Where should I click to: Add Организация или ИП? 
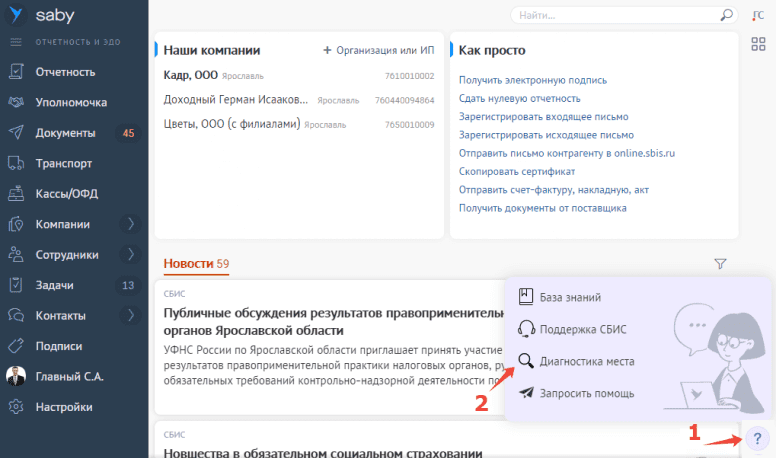tap(379, 50)
